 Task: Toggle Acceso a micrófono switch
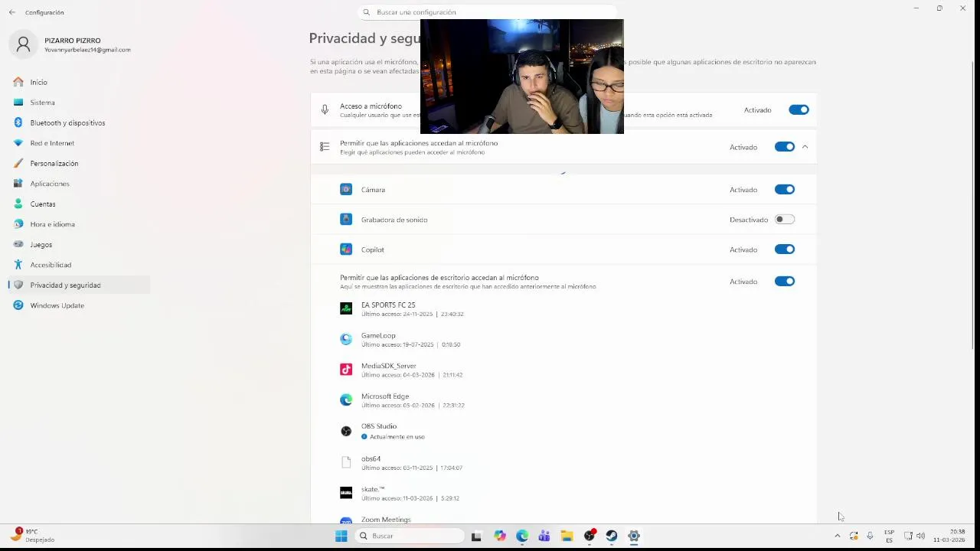click(x=799, y=110)
